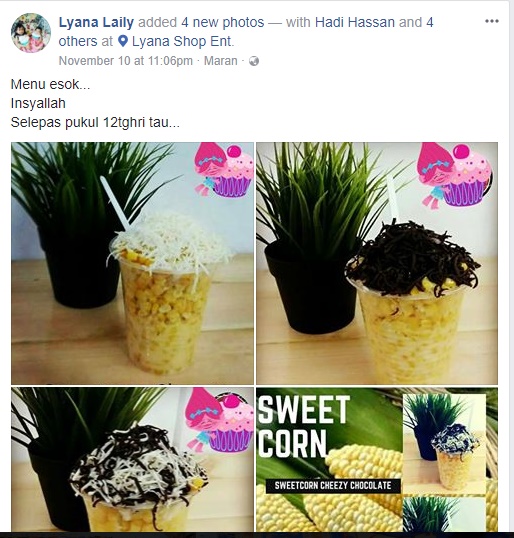Screen dimensions: 514x538
Task: Click the 'November 10 at 11:06pm' timestamp
Action: click(x=126, y=61)
